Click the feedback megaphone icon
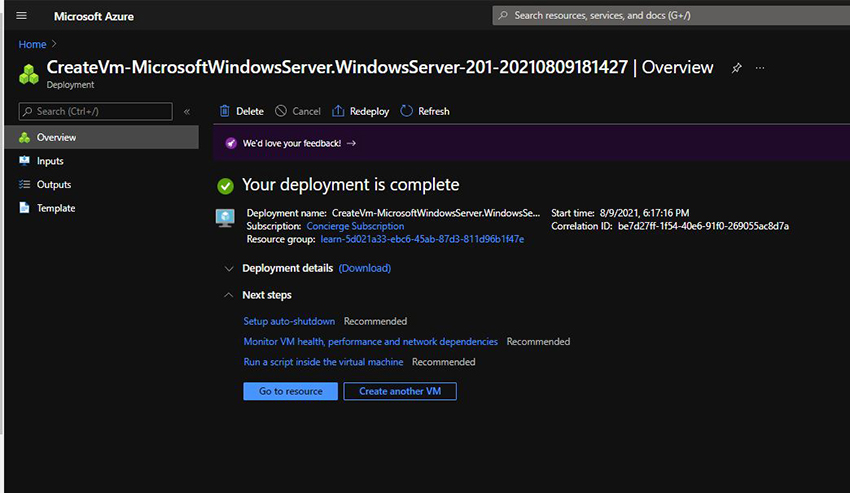The image size is (850, 493). click(x=231, y=143)
